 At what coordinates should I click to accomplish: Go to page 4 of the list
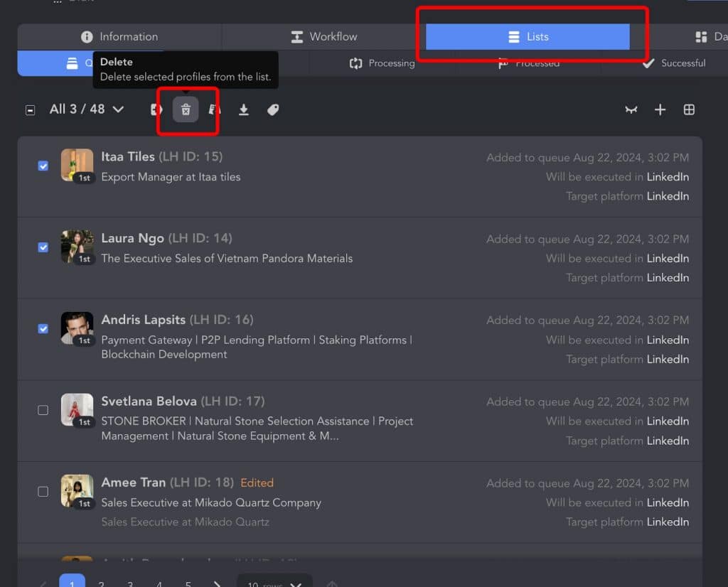[159, 583]
